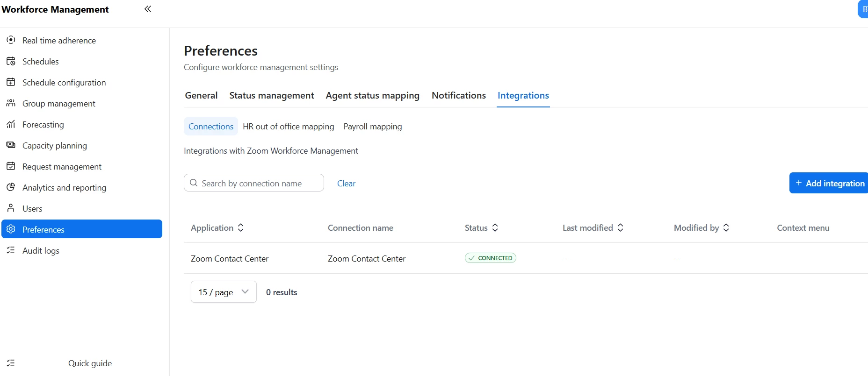The height and width of the screenshot is (376, 868).
Task: Navigate to Forecasting
Action: (x=43, y=124)
